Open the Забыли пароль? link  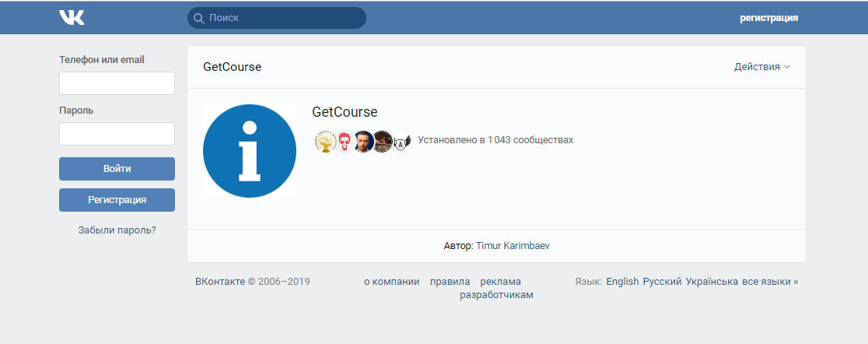[117, 230]
